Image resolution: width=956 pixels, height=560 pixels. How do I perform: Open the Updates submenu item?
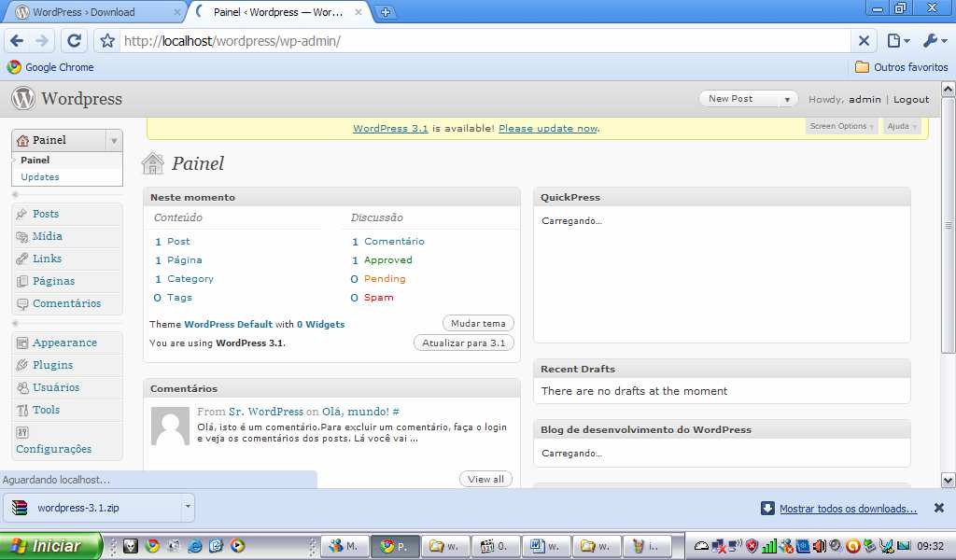pos(40,176)
